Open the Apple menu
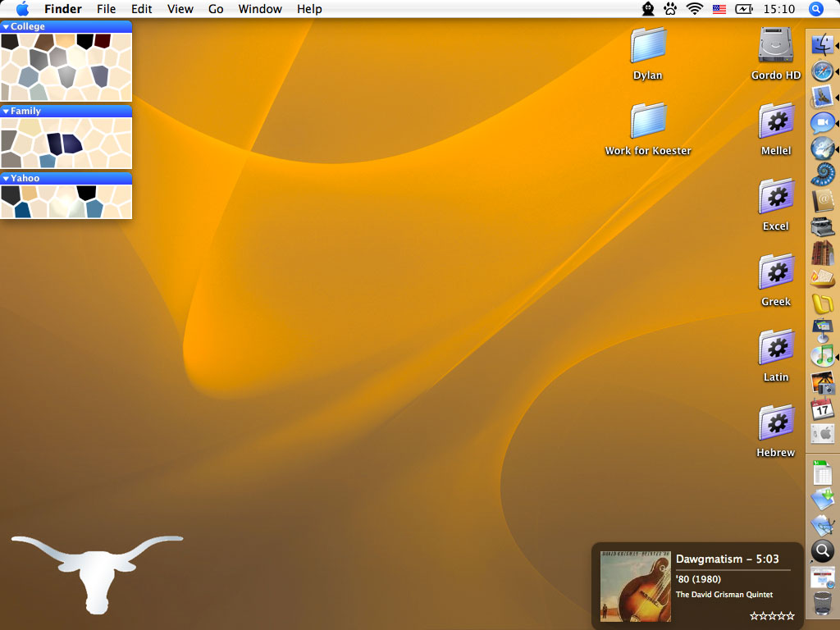The width and height of the screenshot is (840, 630). click(x=22, y=9)
